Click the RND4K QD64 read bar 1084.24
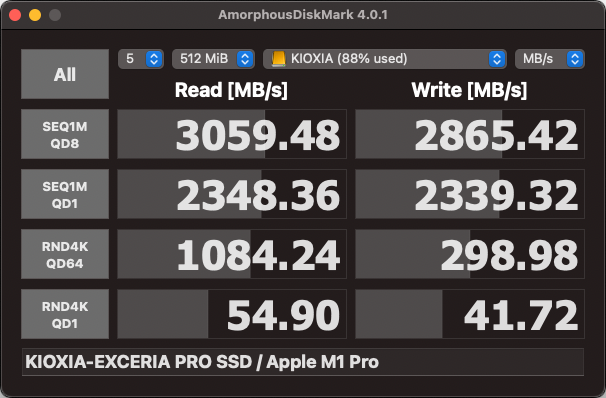Image resolution: width=606 pixels, height=398 pixels. click(x=232, y=254)
